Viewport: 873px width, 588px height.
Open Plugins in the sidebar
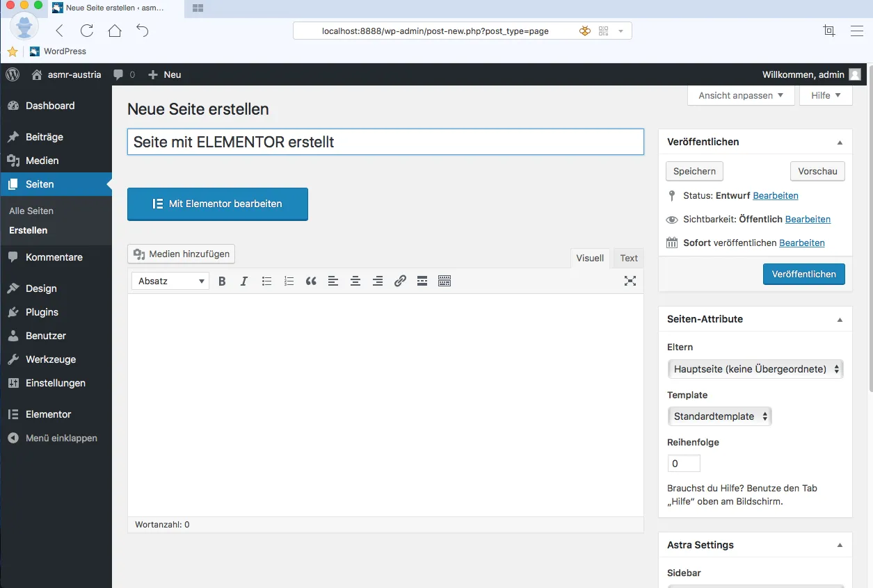(x=56, y=312)
